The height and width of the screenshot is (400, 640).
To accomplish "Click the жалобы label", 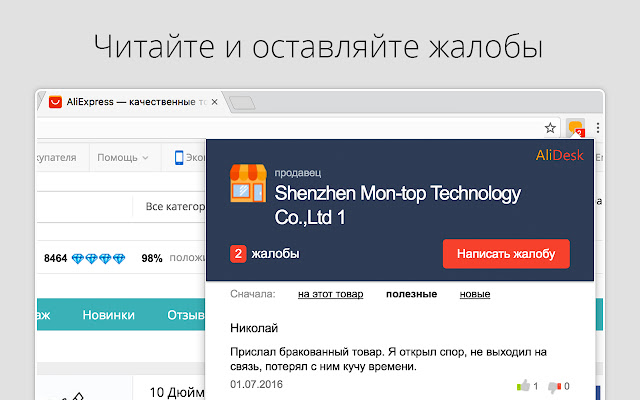I will 276,254.
